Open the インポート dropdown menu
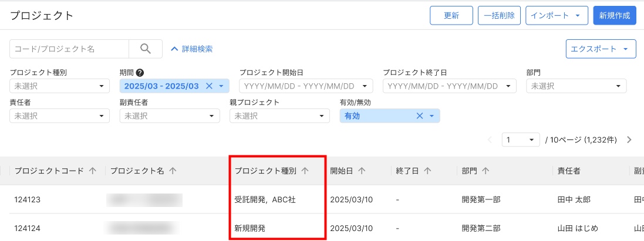This screenshot has height=241, width=644. pos(557,16)
